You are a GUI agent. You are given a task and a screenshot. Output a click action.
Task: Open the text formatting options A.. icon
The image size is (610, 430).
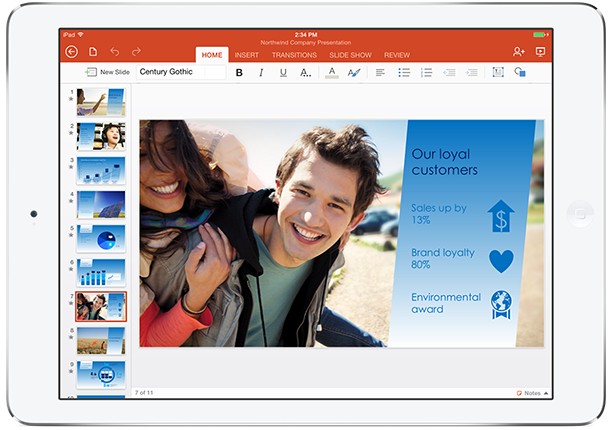coord(305,72)
